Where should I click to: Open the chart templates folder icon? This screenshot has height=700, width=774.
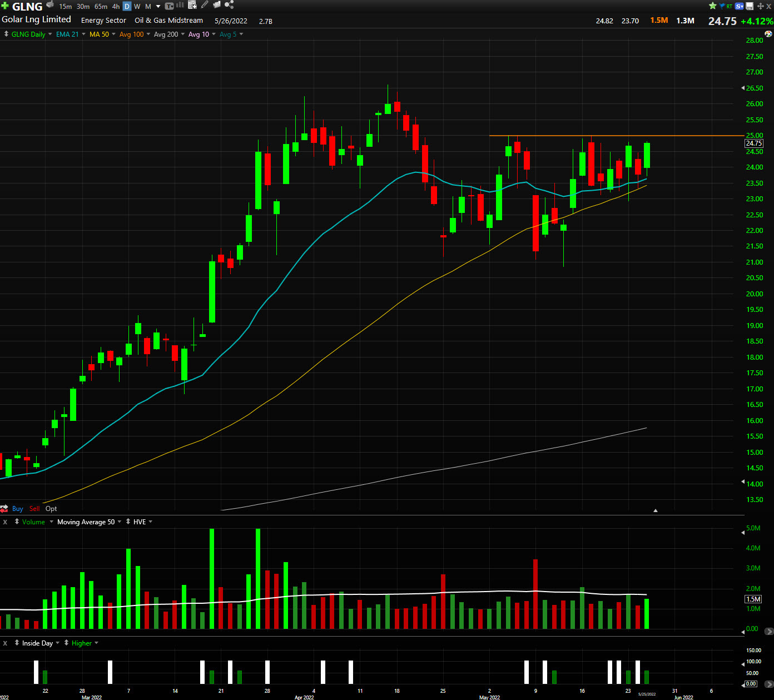tap(217, 5)
